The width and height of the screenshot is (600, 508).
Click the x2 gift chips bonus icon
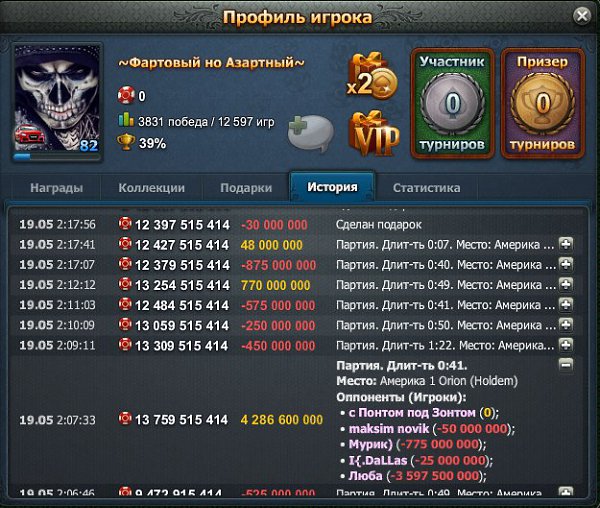pos(372,77)
